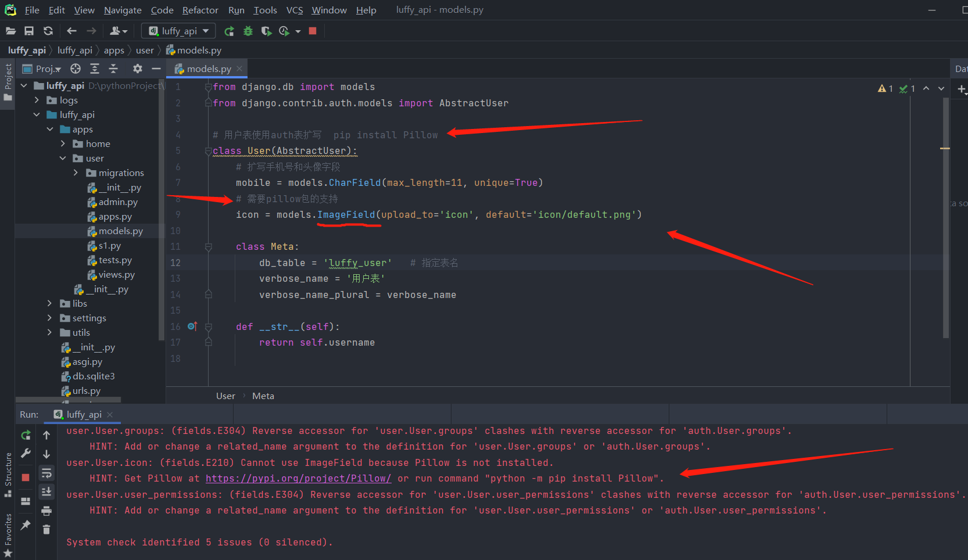Go up the stack trace in Run
This screenshot has height=560, width=968.
coord(46,435)
